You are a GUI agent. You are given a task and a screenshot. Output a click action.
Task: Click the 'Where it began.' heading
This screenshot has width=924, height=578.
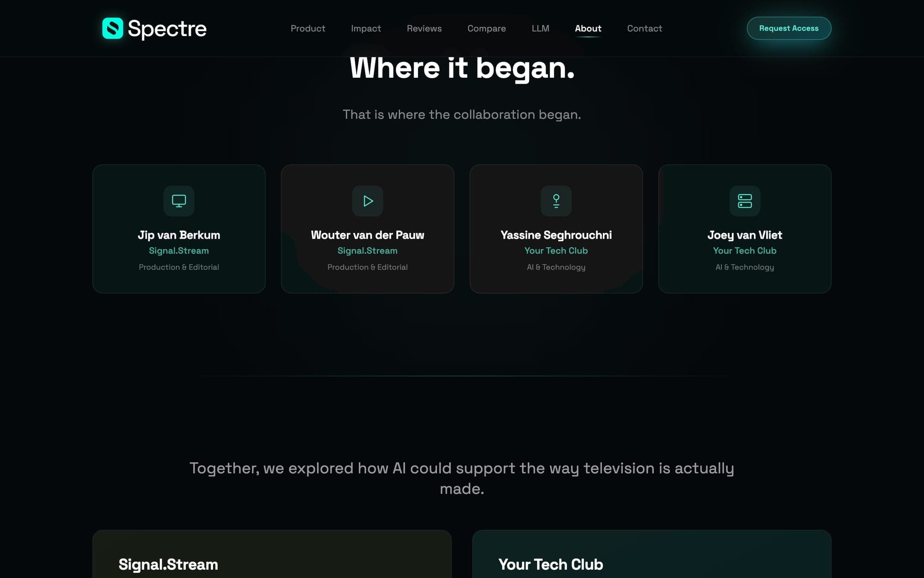coord(462,68)
